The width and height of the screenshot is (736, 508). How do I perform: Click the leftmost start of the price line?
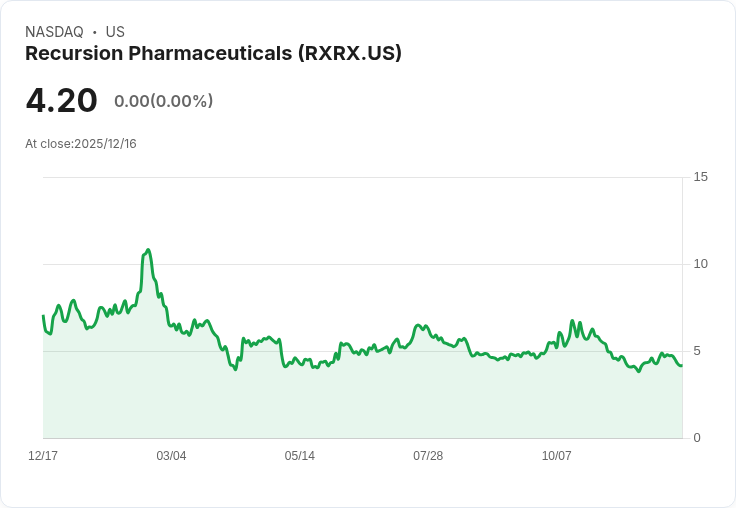(x=43, y=316)
